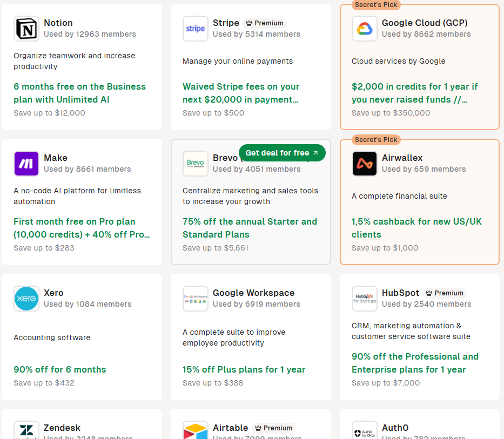504x439 pixels.
Task: Click the Premium crown badge next to Stripe
Action: tap(265, 23)
